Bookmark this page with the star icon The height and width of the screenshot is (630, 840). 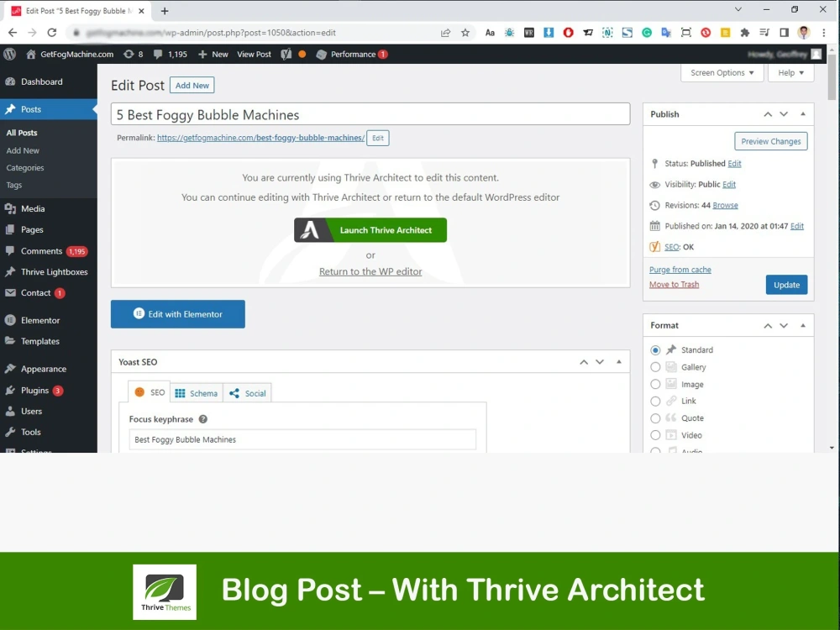[465, 33]
